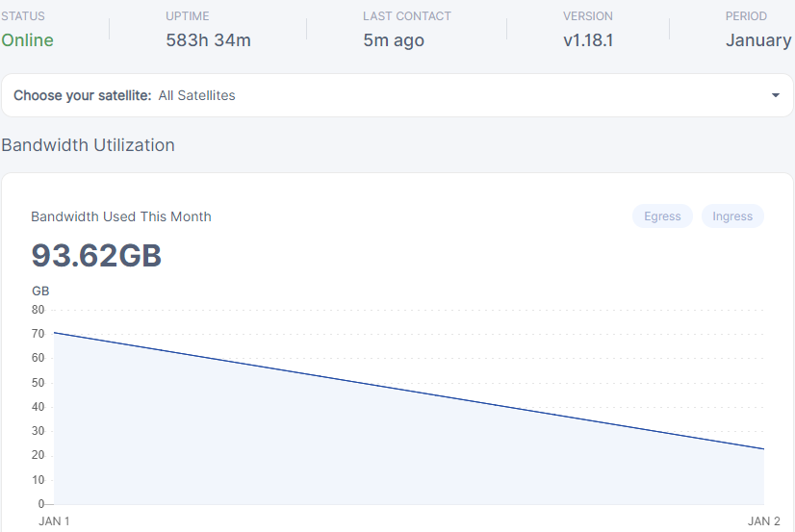
Task: Toggle the Ingress chart filter
Action: pos(732,216)
